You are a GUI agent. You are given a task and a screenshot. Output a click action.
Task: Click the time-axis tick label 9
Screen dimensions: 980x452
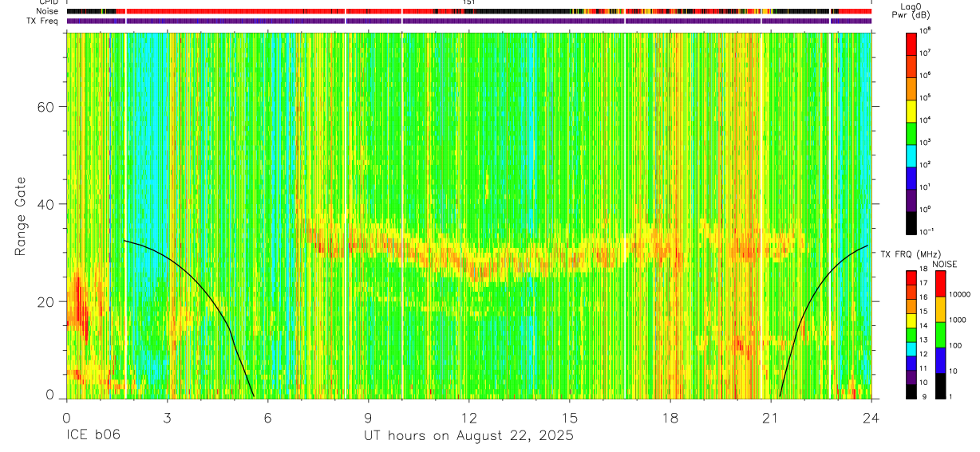point(369,417)
